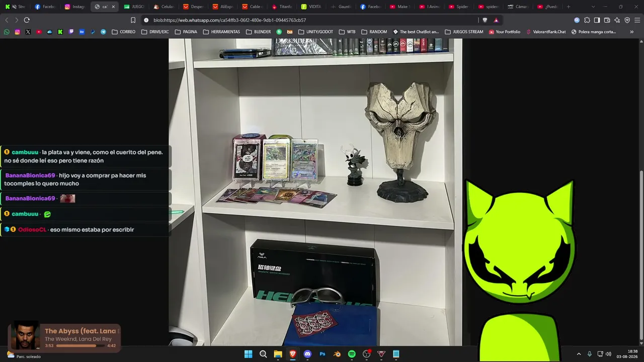Click the song progress bar

(80, 345)
